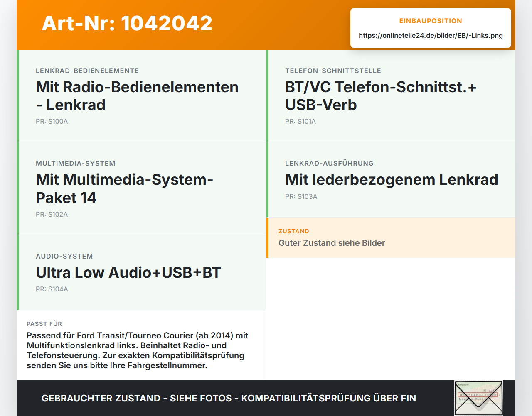The height and width of the screenshot is (416, 532).
Task: Click PR: S100A code text
Action: click(x=52, y=122)
